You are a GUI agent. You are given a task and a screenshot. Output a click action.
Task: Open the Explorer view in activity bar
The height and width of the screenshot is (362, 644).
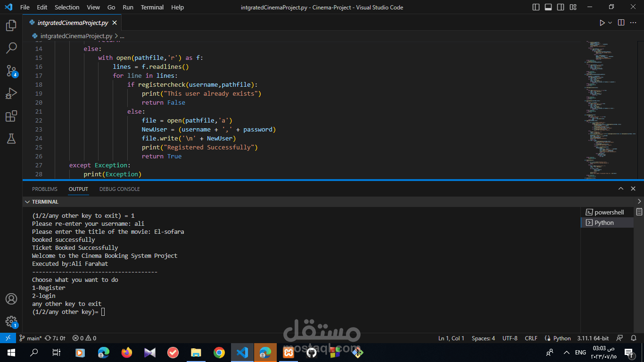point(11,25)
